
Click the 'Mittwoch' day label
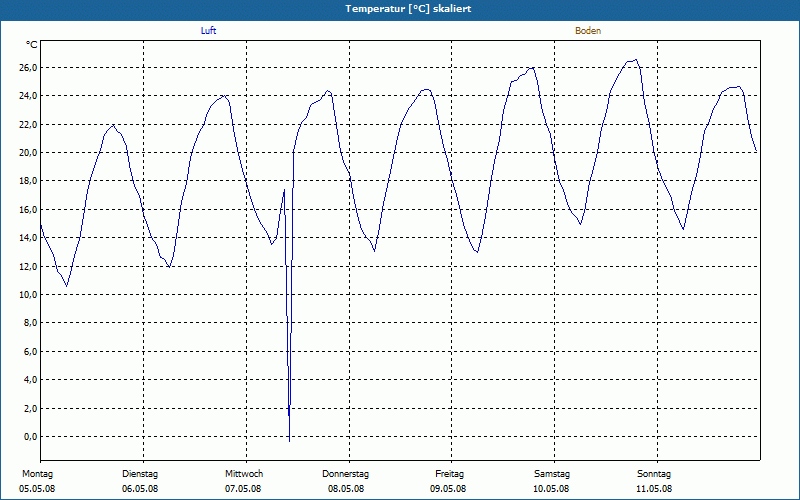(244, 474)
